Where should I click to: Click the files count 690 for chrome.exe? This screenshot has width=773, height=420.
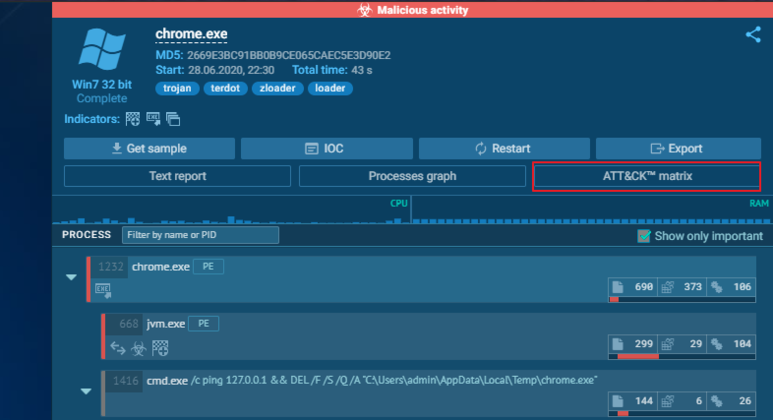coord(633,287)
